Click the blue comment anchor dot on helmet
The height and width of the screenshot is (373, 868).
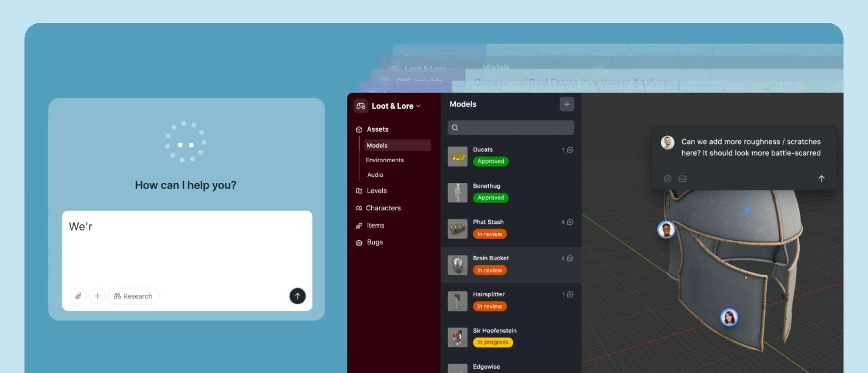pos(747,210)
